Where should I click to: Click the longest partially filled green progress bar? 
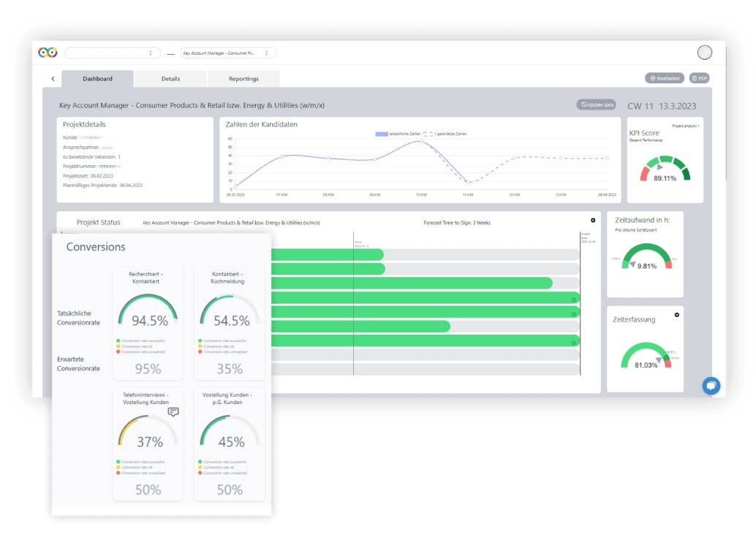(409, 283)
